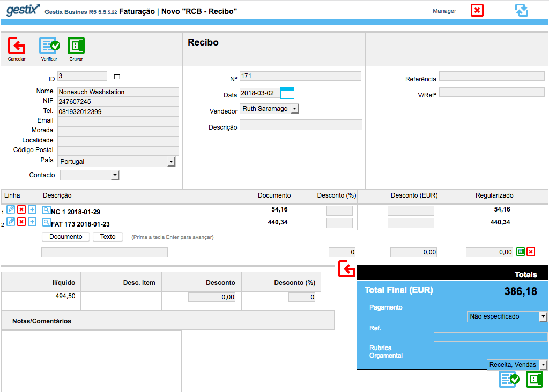
Task: Click the Localidade input field
Action: [x=118, y=141]
